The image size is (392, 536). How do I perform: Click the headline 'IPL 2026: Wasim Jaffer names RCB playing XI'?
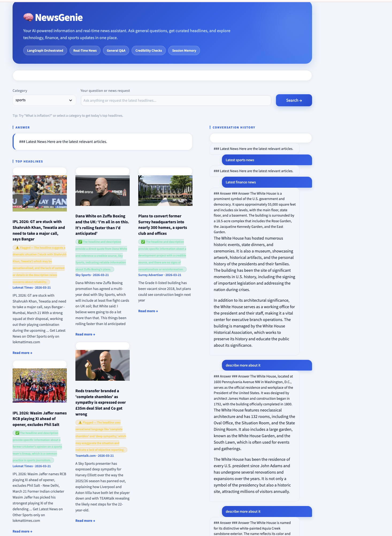pyautogui.click(x=40, y=419)
